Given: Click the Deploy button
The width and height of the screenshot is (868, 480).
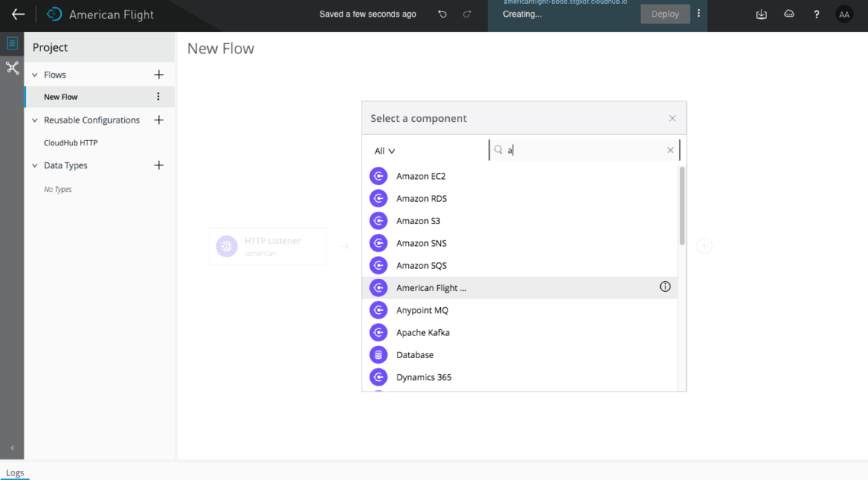Looking at the screenshot, I should 665,13.
